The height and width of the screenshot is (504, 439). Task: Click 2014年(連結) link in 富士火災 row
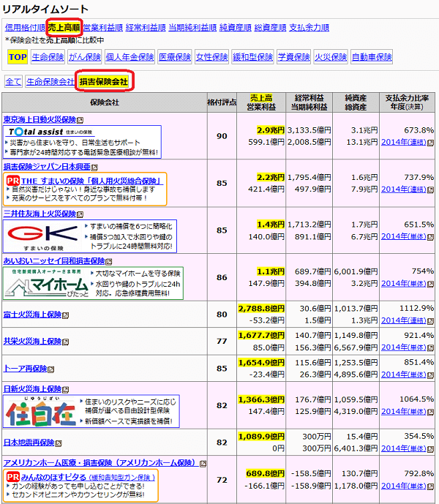(404, 321)
